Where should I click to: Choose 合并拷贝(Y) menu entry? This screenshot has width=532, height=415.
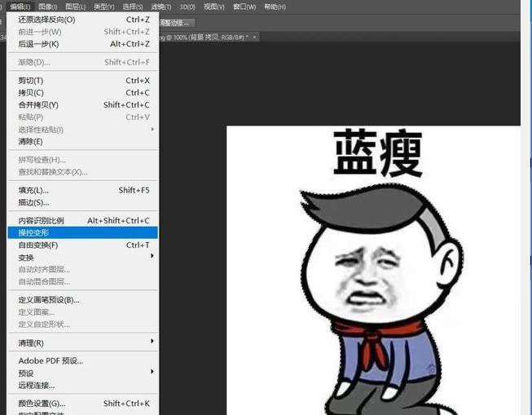83,105
